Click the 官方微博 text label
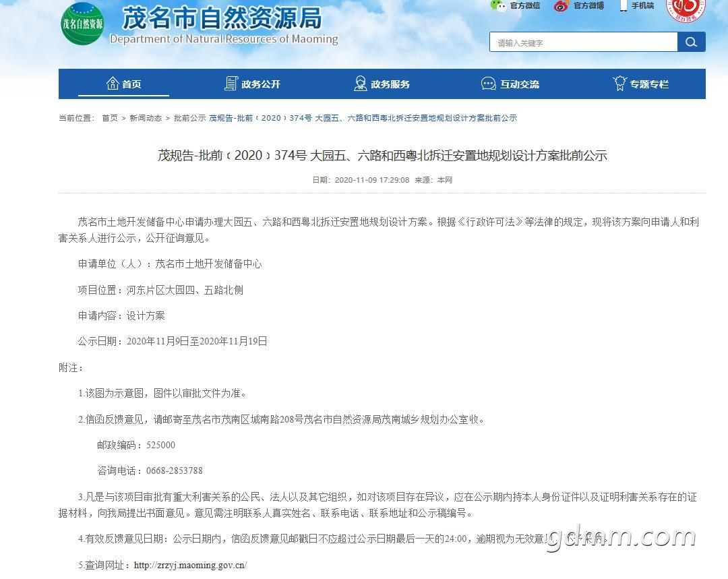 click(x=588, y=5)
